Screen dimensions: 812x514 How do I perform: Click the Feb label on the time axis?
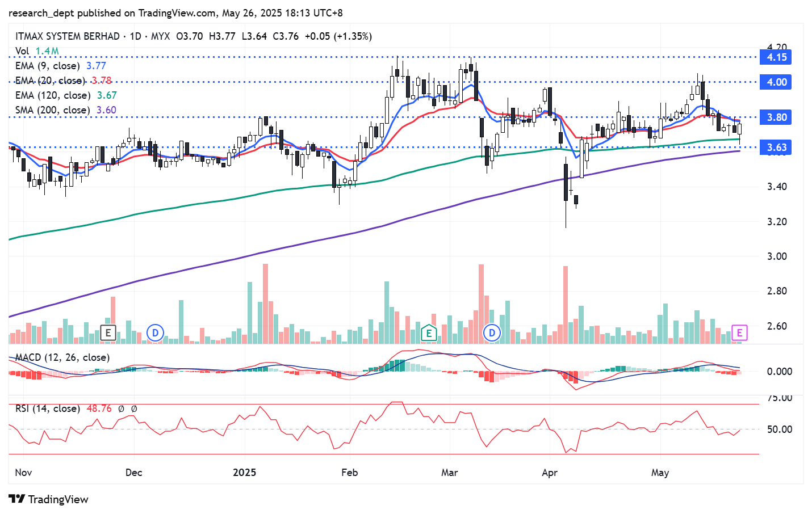[350, 473]
